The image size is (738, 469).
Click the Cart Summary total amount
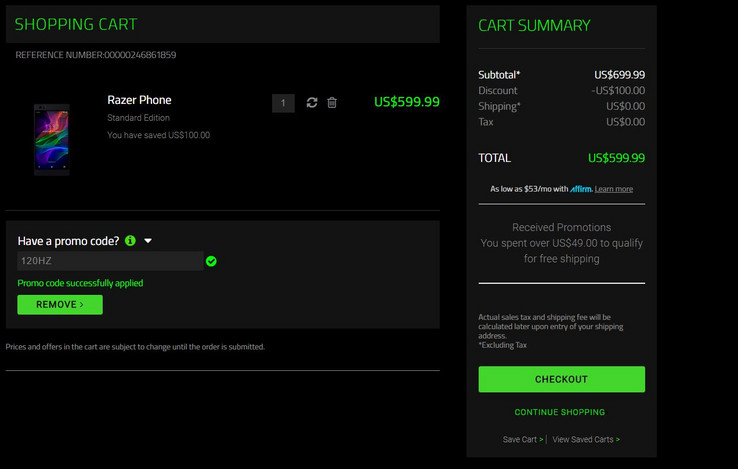616,158
